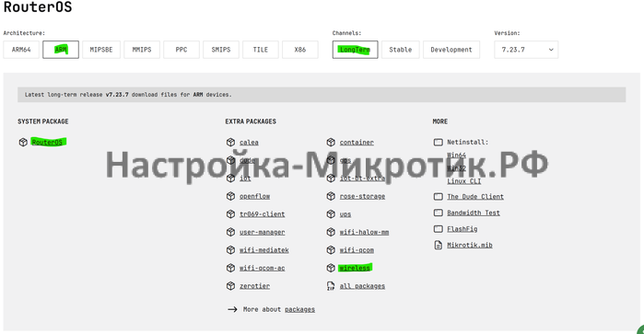
Task: Select the ARM architecture button
Action: (x=61, y=50)
